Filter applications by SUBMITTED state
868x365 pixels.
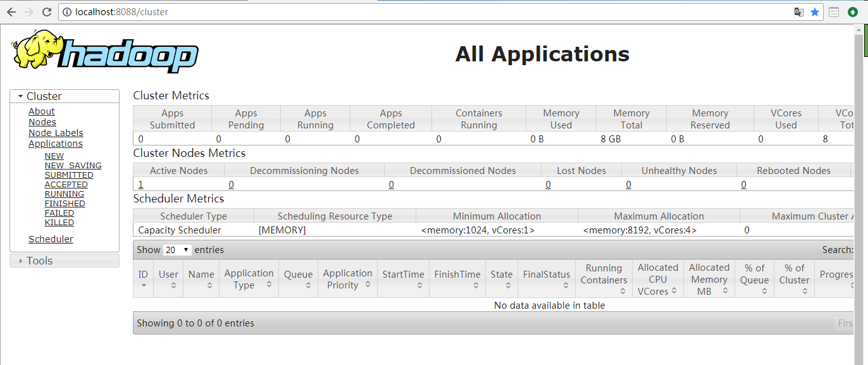pos(69,175)
